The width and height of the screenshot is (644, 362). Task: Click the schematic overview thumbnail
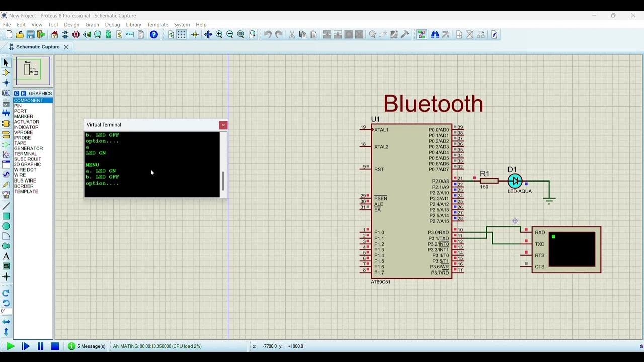tap(33, 71)
